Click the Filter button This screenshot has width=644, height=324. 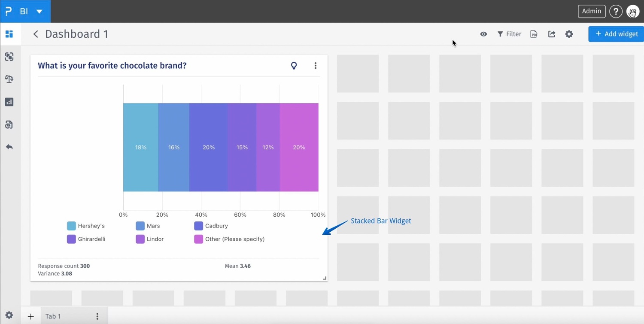(x=509, y=34)
